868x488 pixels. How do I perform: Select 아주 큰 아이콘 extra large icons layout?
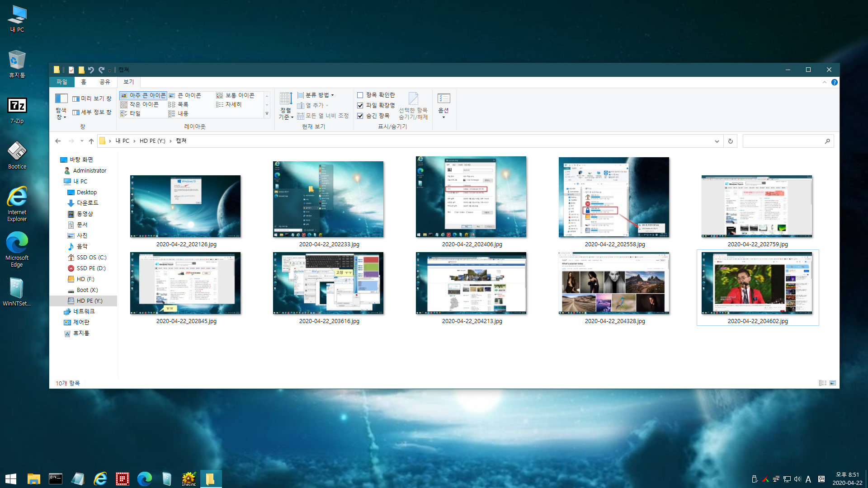143,95
